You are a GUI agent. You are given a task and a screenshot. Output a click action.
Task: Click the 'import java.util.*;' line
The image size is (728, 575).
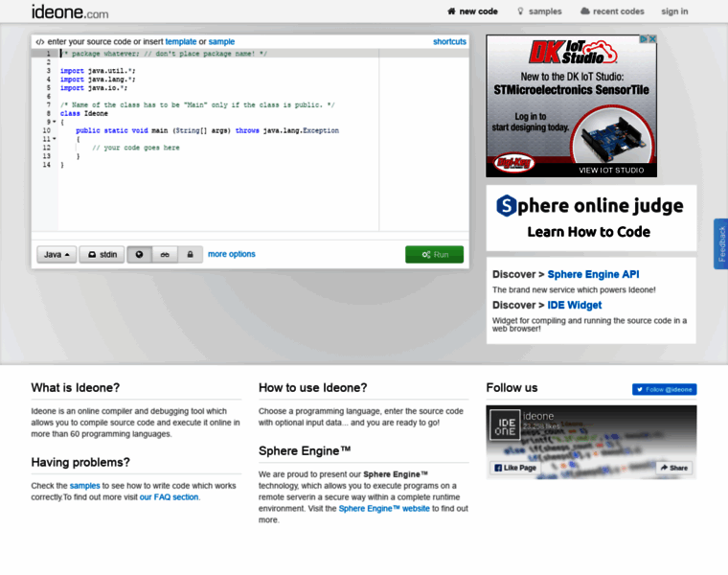click(98, 71)
